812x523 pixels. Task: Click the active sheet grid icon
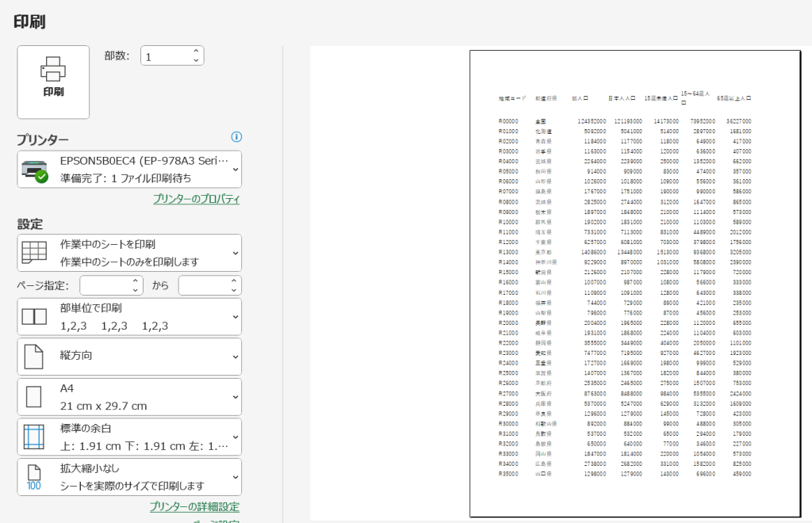pyautogui.click(x=34, y=253)
